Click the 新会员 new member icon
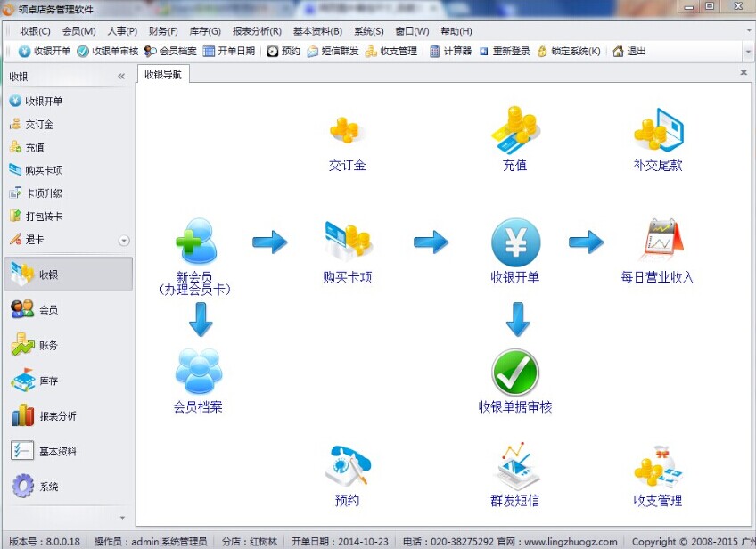This screenshot has width=756, height=549. coord(196,242)
